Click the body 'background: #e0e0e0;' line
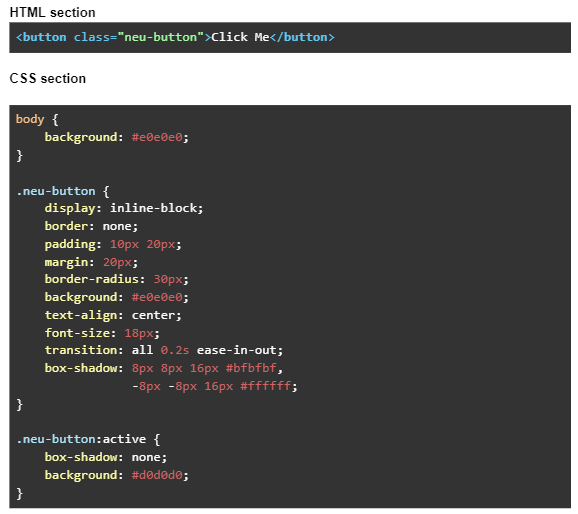 pos(116,138)
